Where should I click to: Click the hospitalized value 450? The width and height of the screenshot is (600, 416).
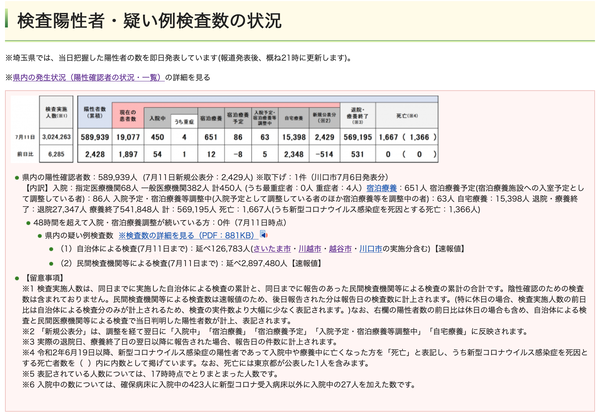click(157, 137)
